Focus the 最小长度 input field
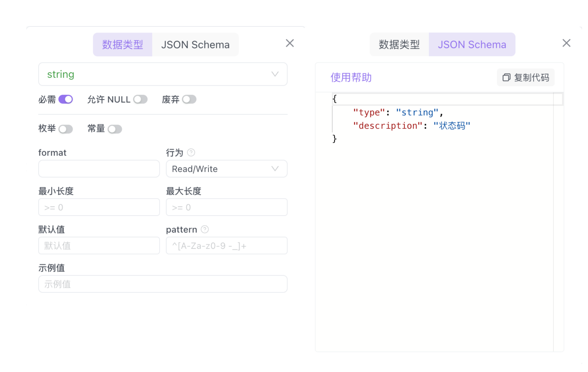Viewport: 588px width, 372px height. 99,207
